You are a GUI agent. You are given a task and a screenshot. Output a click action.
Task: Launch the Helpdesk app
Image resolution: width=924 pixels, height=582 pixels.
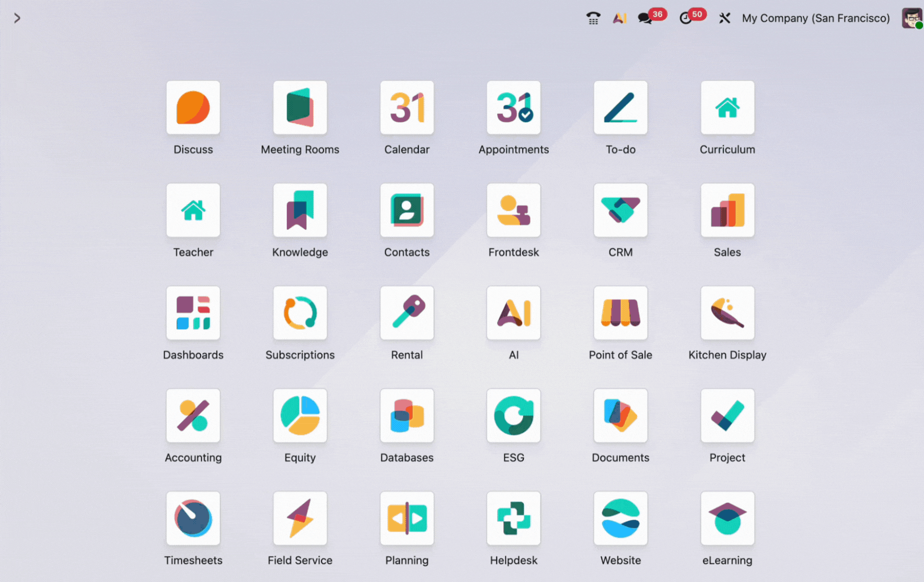(x=513, y=518)
